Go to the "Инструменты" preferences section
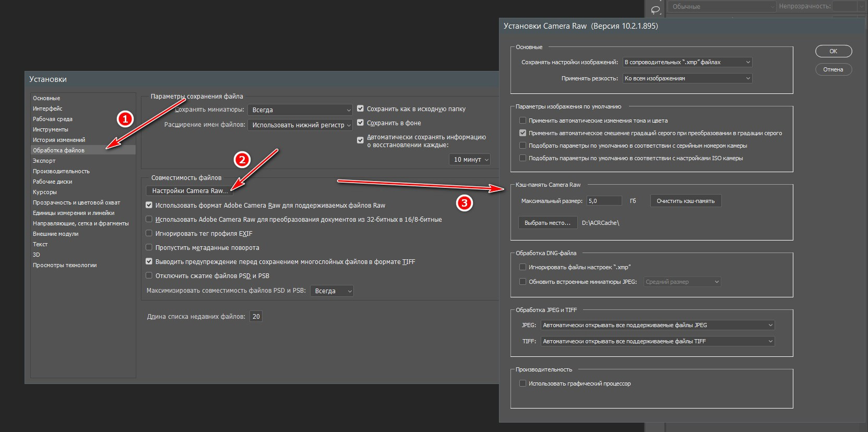Viewport: 868px width, 432px height. click(x=51, y=129)
